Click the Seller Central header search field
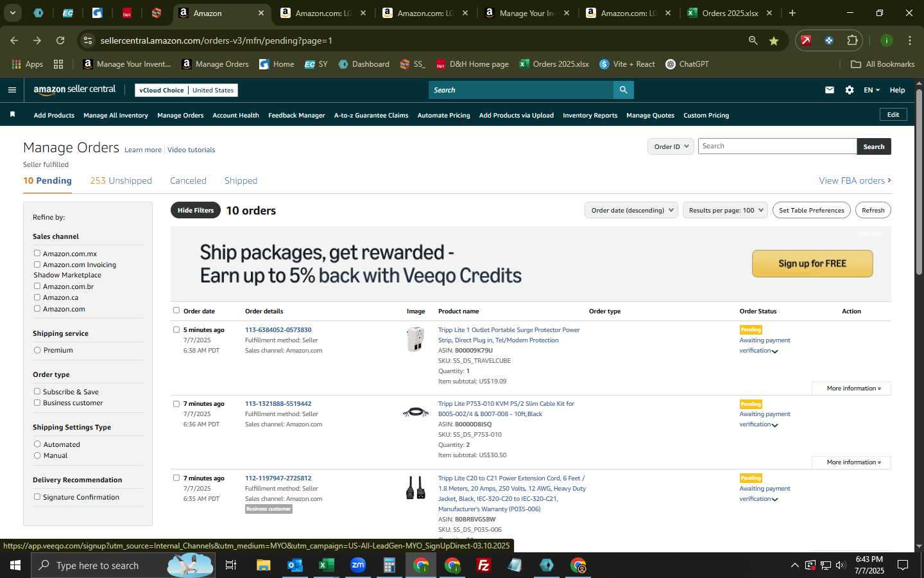The width and height of the screenshot is (924, 578). [521, 90]
